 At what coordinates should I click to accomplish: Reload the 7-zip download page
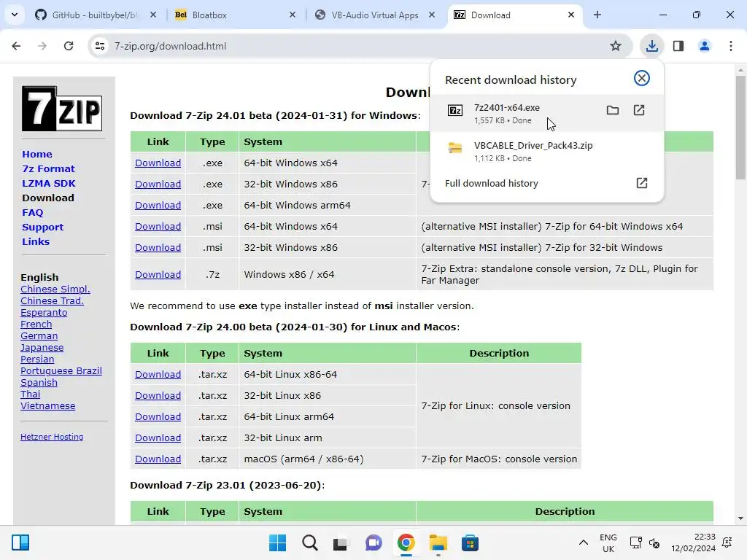(x=69, y=46)
